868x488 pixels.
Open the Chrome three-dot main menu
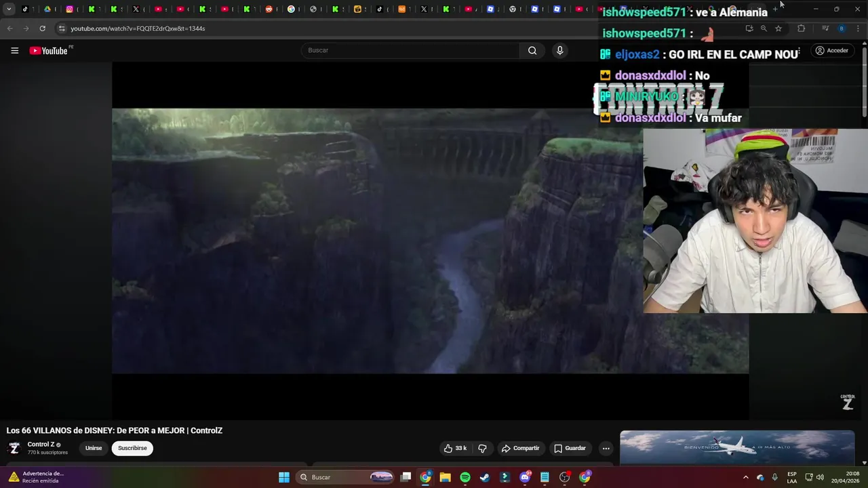[859, 28]
